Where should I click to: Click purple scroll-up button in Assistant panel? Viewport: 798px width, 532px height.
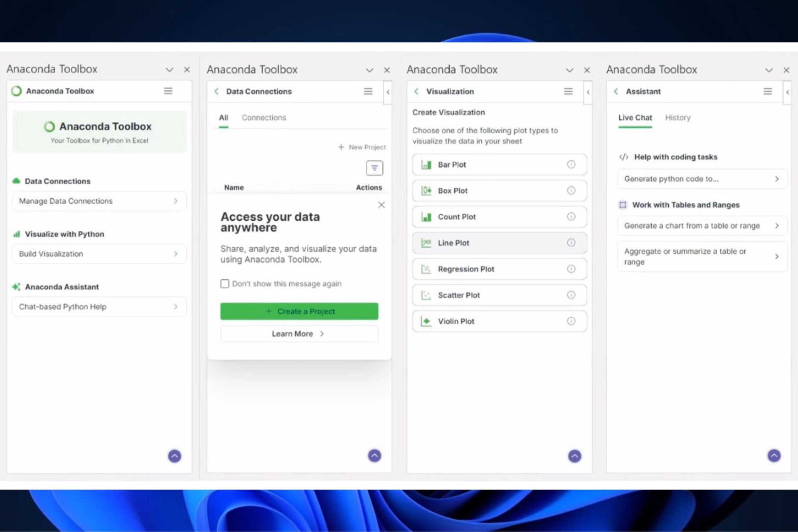pos(774,456)
